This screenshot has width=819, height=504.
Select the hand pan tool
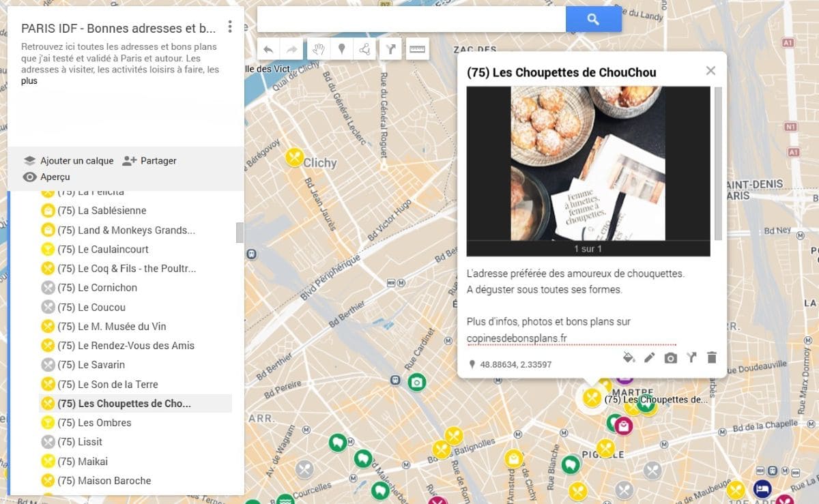[318, 49]
